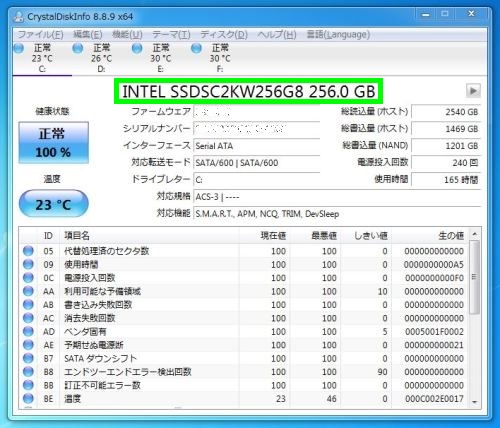Open the ヘルプ(H) menu
The image size is (500, 428).
[277, 35]
